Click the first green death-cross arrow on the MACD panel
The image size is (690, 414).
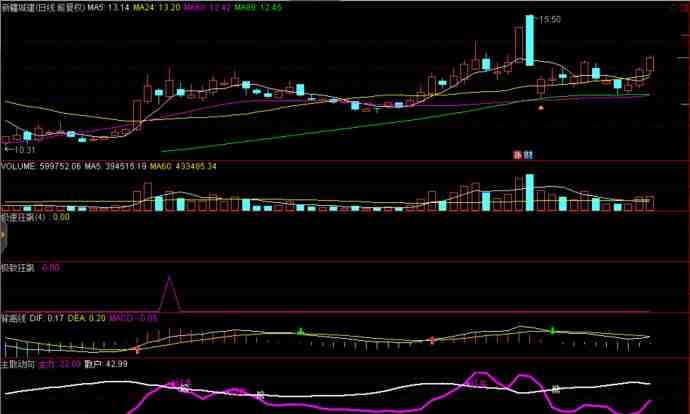coord(301,331)
